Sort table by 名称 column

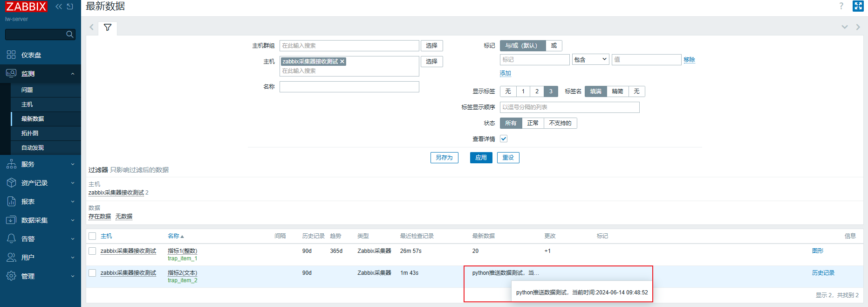point(176,236)
